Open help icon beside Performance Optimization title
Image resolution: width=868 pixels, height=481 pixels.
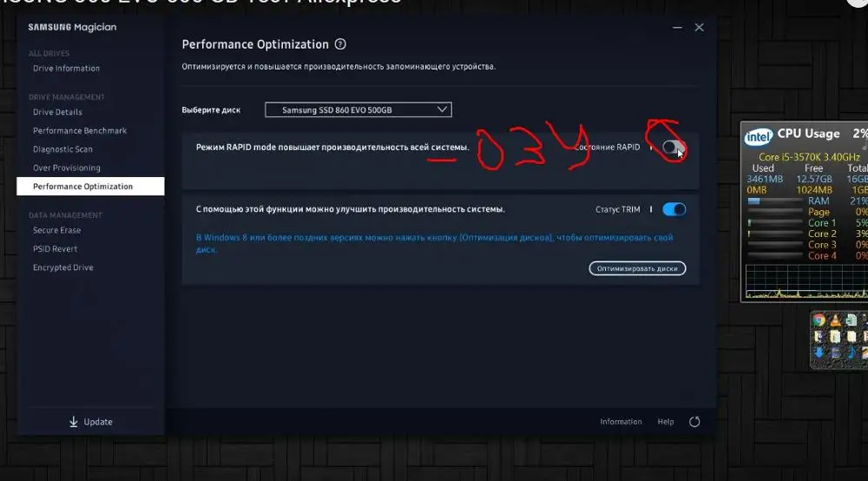click(x=340, y=44)
